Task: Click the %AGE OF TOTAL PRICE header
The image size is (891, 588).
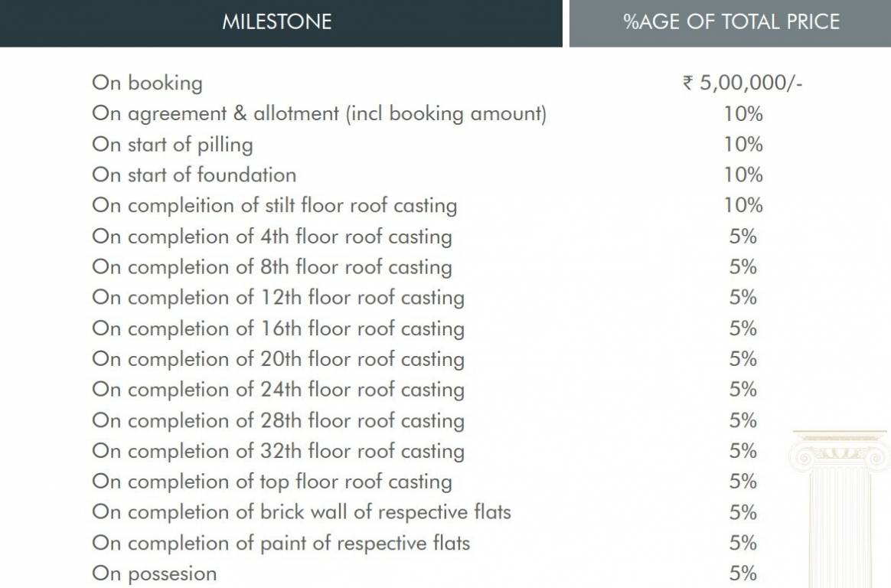Action: click(731, 21)
